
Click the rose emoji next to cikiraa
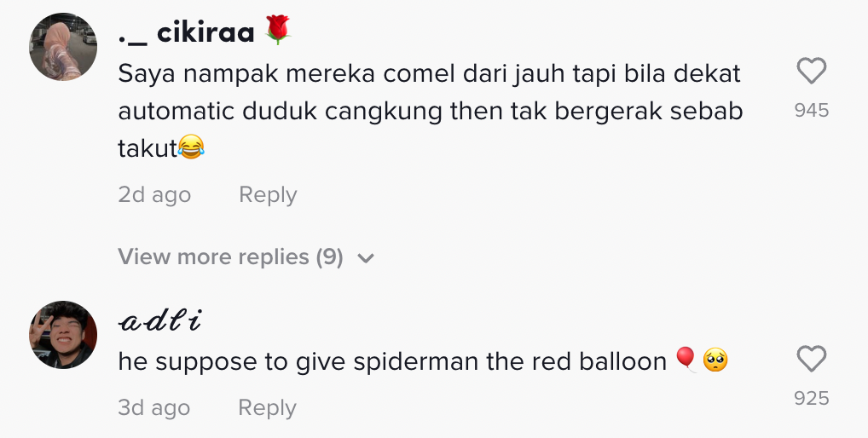point(279,31)
